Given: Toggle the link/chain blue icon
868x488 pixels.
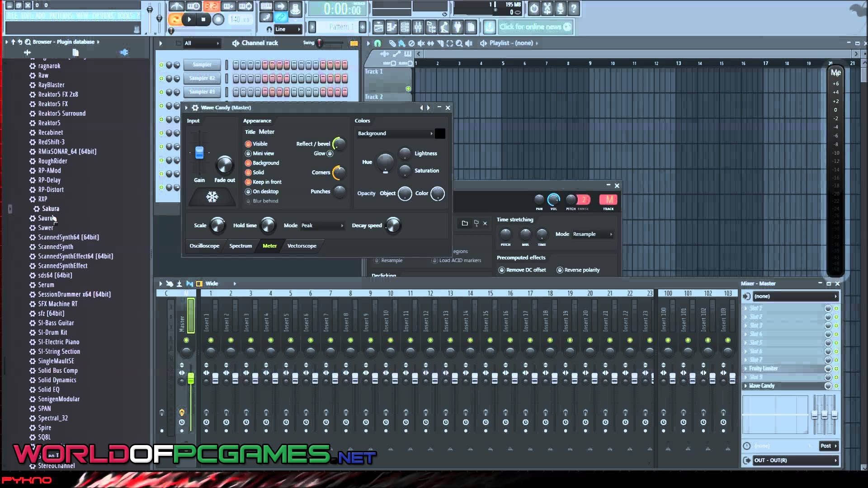Looking at the screenshot, I should (x=281, y=17).
